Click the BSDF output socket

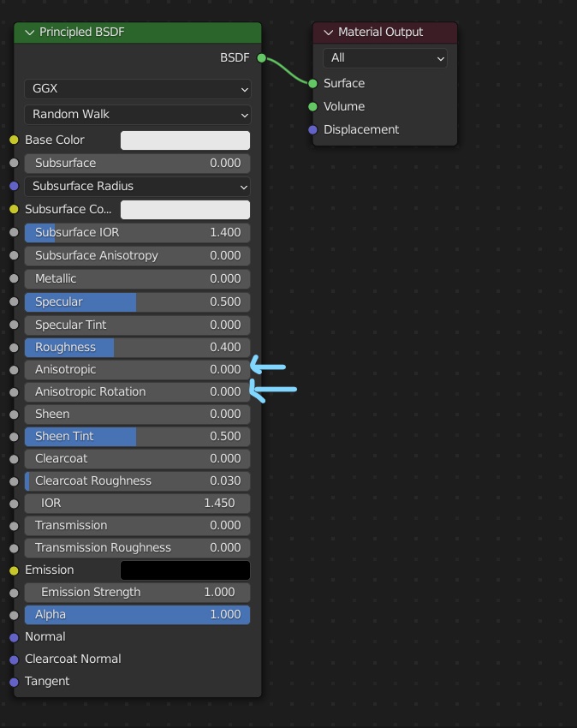point(261,58)
